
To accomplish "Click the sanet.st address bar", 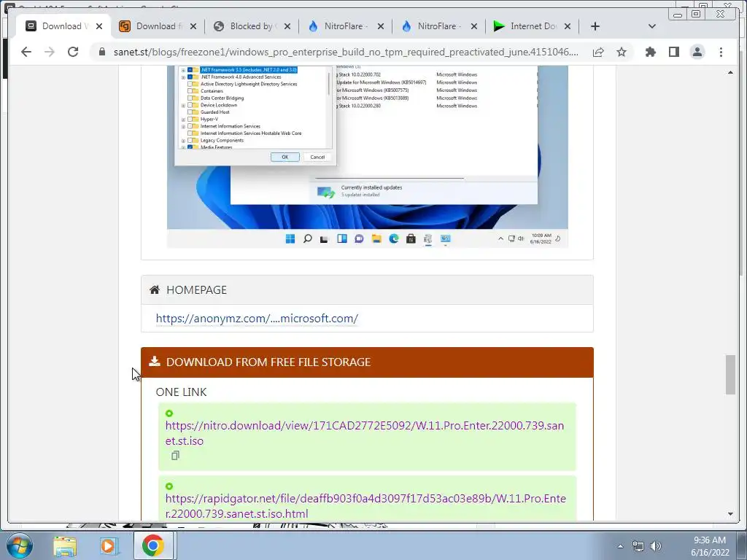I will 346,52.
